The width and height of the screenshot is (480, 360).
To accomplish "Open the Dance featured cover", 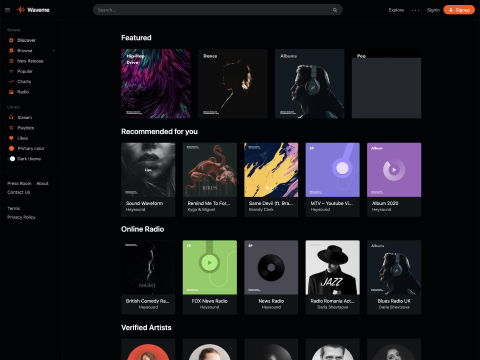I will (233, 84).
